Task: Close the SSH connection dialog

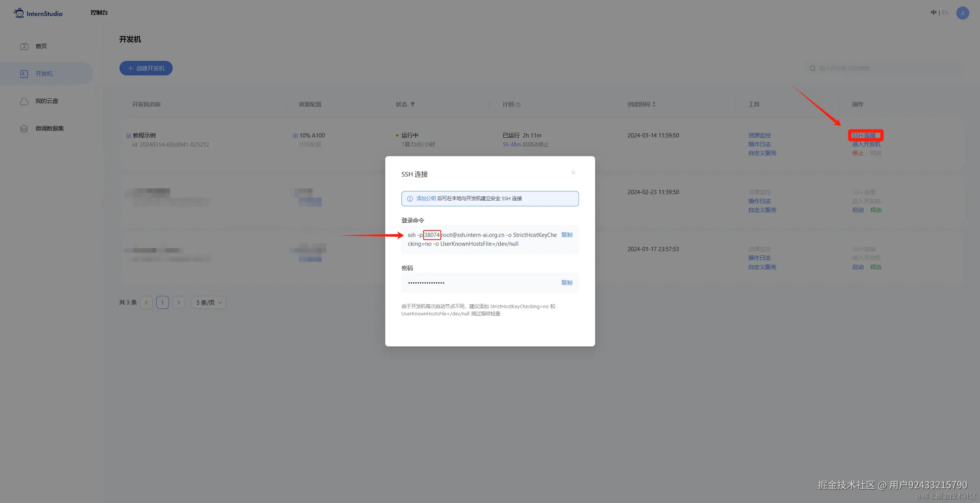Action: tap(573, 173)
